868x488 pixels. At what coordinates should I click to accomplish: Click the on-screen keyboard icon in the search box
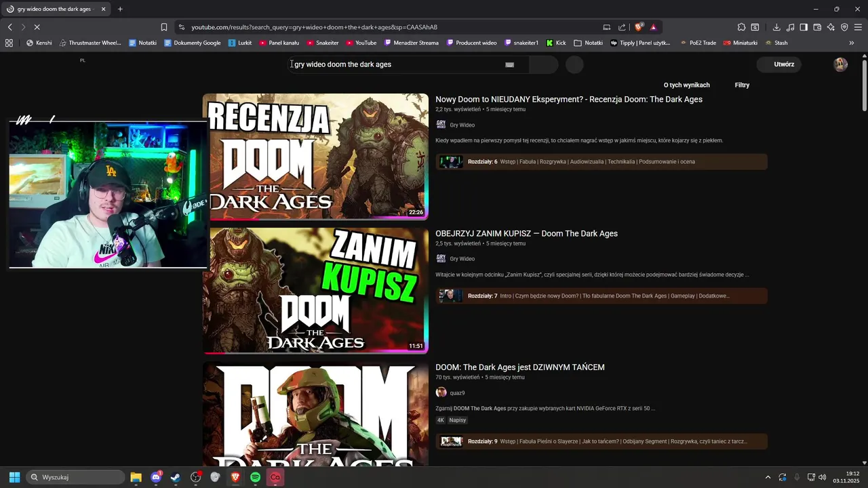(509, 64)
